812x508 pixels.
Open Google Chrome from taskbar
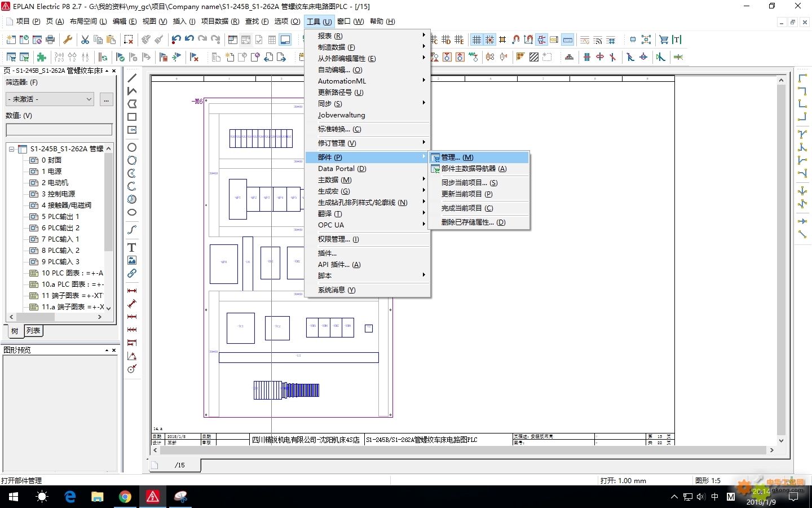point(125,497)
